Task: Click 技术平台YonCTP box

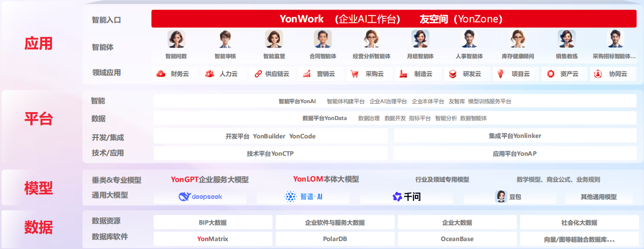Action: click(x=270, y=153)
